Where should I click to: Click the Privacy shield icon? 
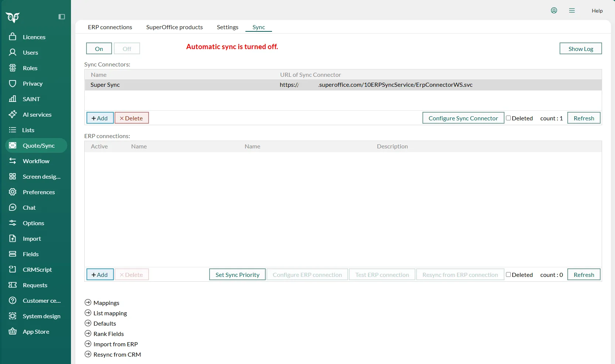[x=13, y=83]
